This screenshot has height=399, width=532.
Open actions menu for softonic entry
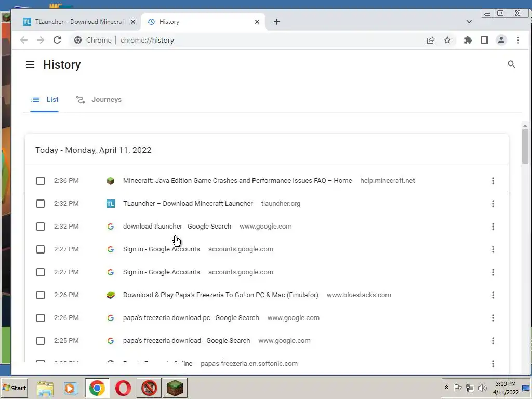[493, 364]
